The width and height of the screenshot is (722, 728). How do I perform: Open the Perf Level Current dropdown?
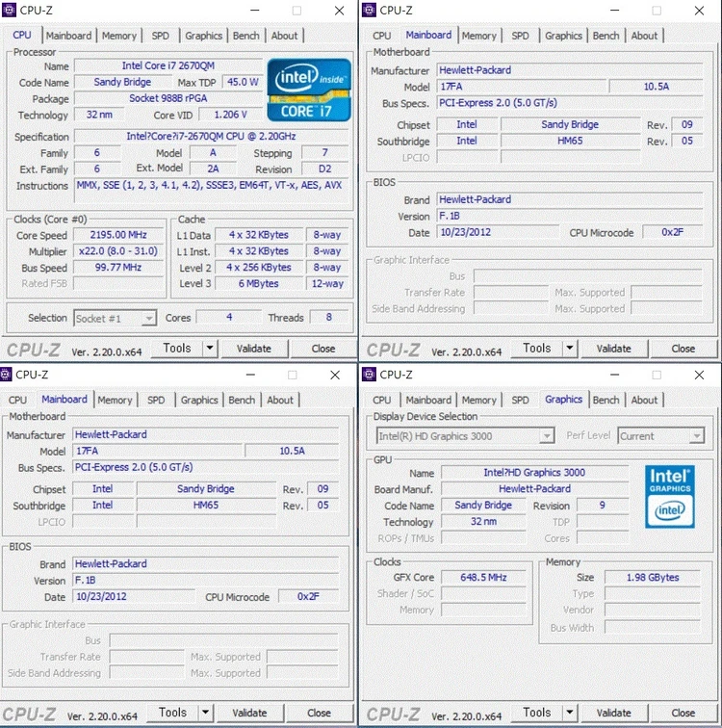(x=660, y=436)
